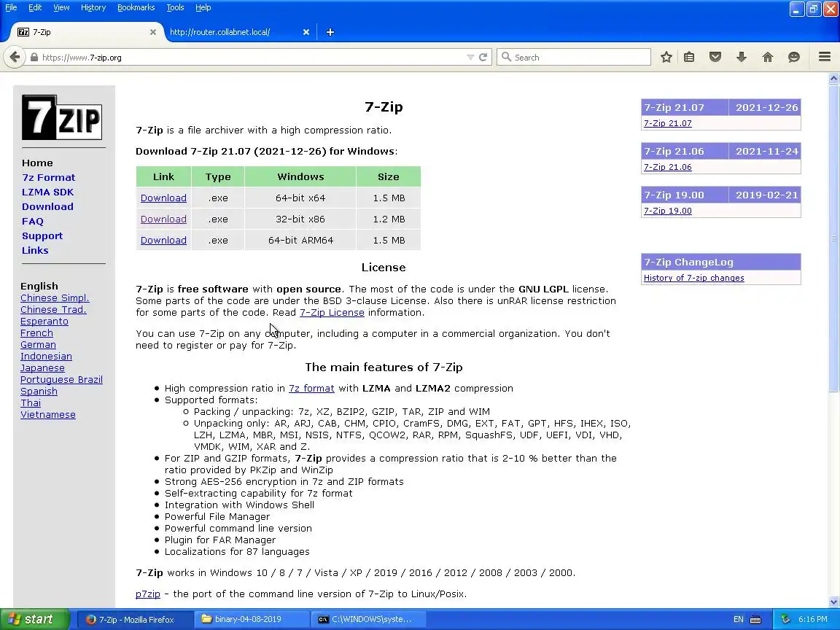This screenshot has width=840, height=630.
Task: Click the padlock site identity icon
Action: (x=34, y=58)
